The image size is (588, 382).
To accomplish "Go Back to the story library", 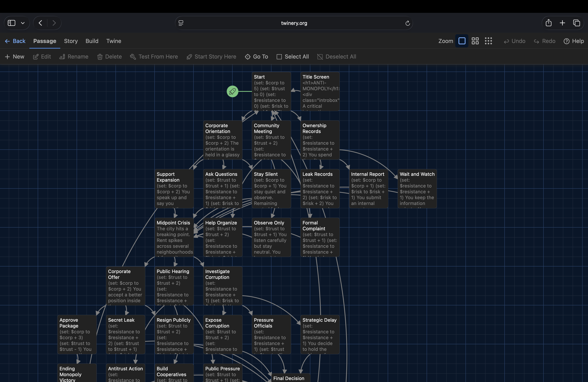I will tap(15, 41).
